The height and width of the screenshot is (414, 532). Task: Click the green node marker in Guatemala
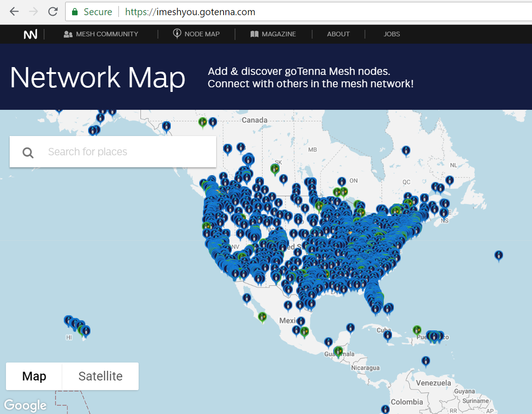coord(338,352)
